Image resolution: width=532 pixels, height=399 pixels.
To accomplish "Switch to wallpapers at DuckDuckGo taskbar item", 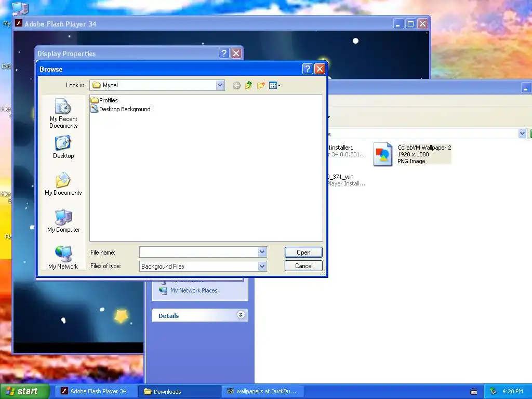I will [263, 391].
